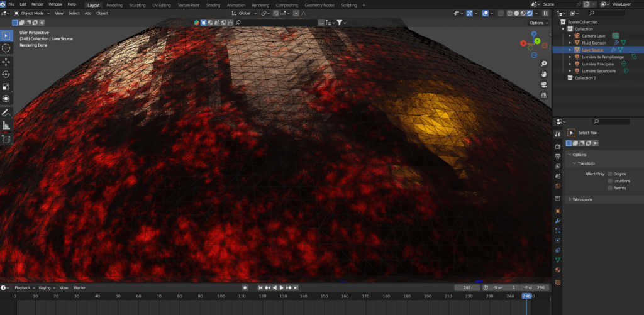
Task: Enable the Origins checkbox
Action: click(610, 174)
